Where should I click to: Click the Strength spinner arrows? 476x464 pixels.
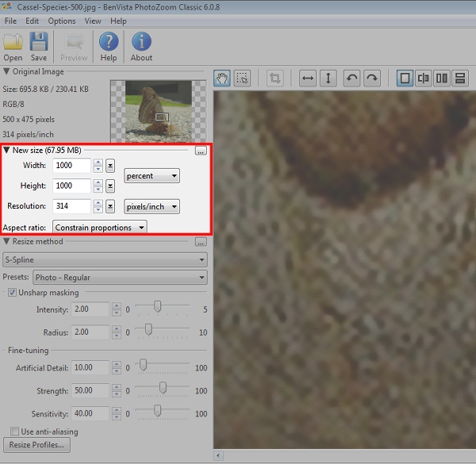117,390
